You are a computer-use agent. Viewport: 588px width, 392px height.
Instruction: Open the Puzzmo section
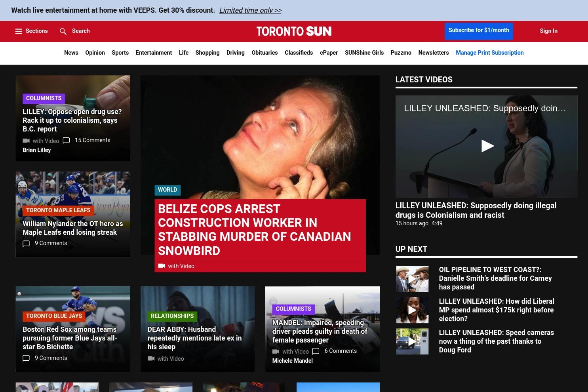tap(401, 53)
